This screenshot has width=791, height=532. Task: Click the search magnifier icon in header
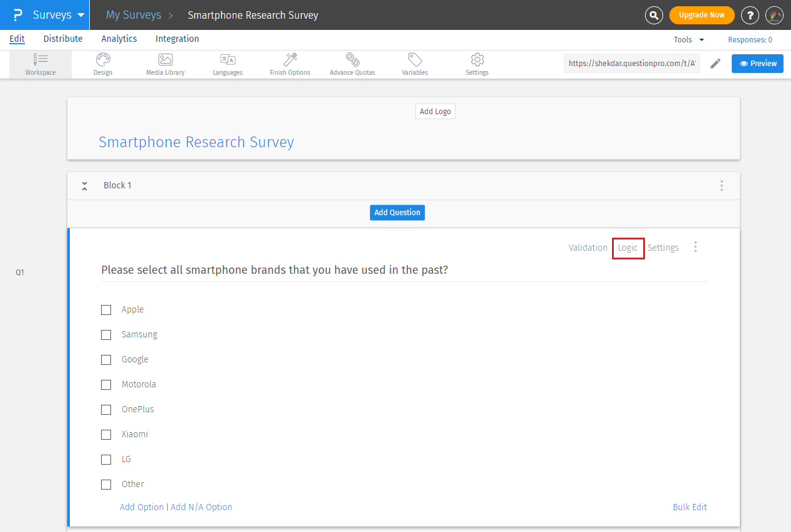click(x=654, y=15)
